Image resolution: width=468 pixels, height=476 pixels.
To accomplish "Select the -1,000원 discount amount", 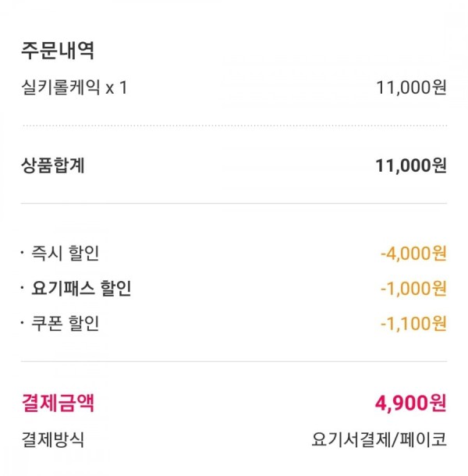I will tap(413, 288).
